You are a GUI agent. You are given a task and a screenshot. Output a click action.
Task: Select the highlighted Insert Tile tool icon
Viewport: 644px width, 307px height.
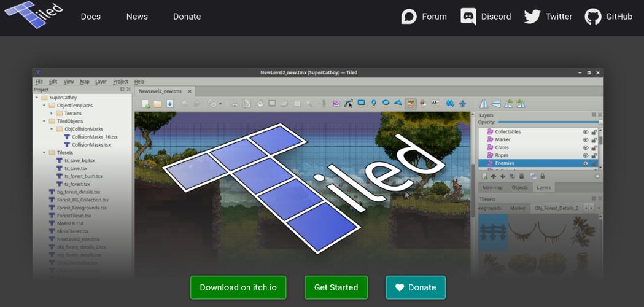pyautogui.click(x=410, y=104)
